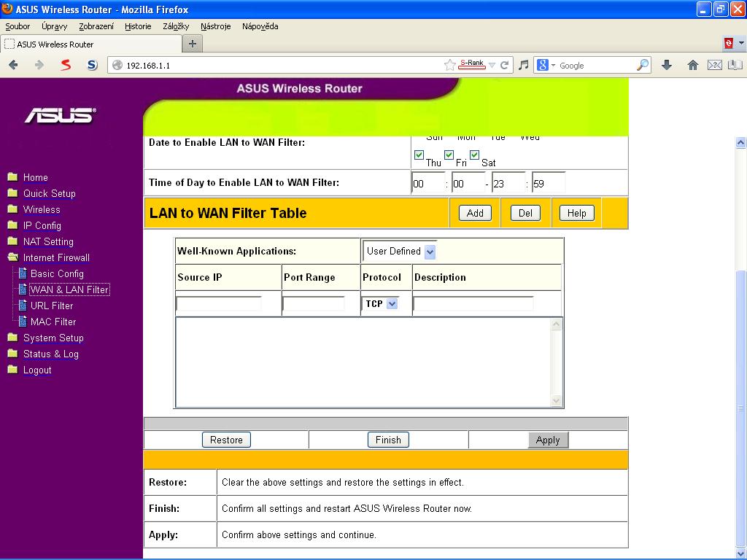Click the NAT Setting folder icon
This screenshot has width=747, height=560.
click(x=13, y=241)
